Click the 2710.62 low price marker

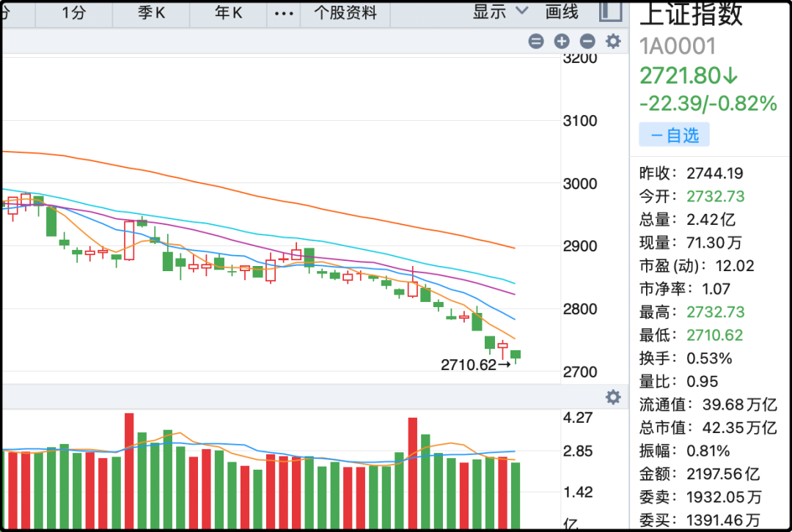469,365
